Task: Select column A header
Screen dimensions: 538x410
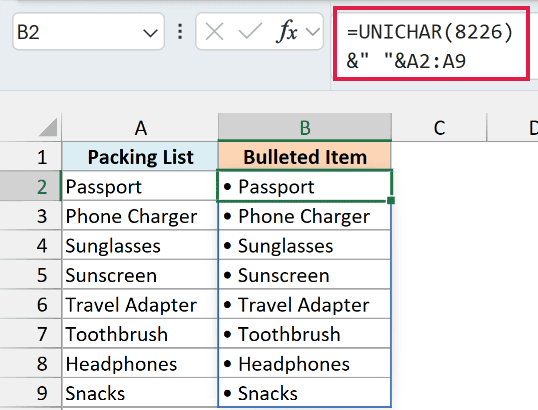Action: pos(140,128)
